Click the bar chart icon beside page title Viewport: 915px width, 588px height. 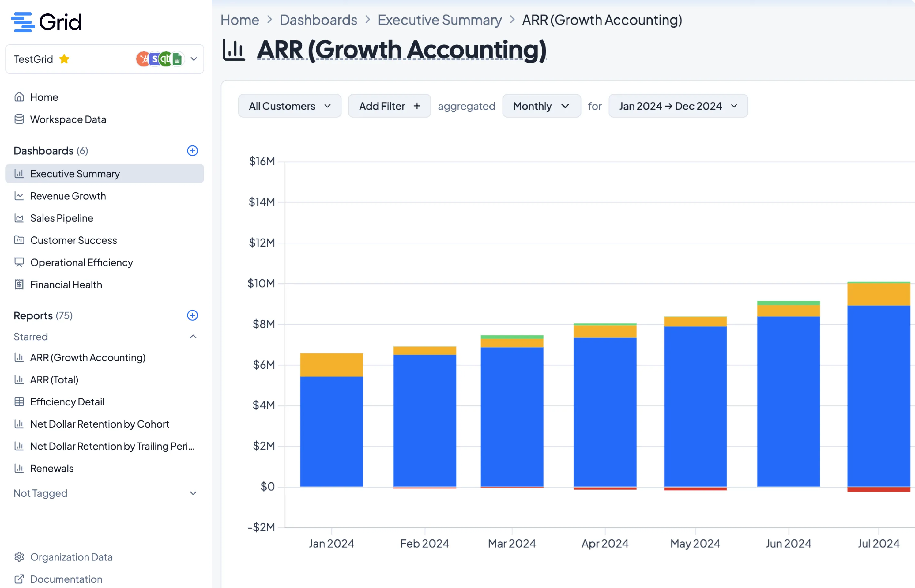(x=234, y=50)
